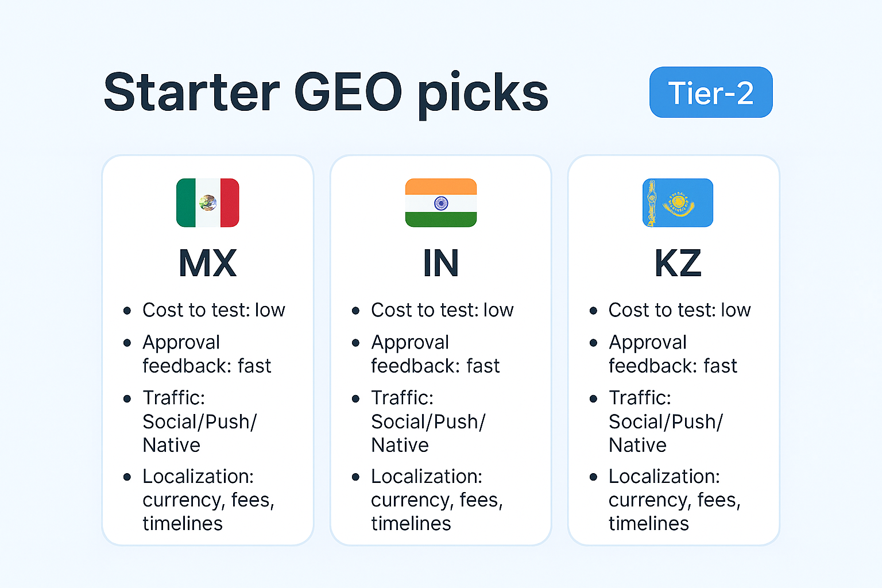Click the Kazakhstan flag icon
The image size is (882, 588).
tap(678, 203)
